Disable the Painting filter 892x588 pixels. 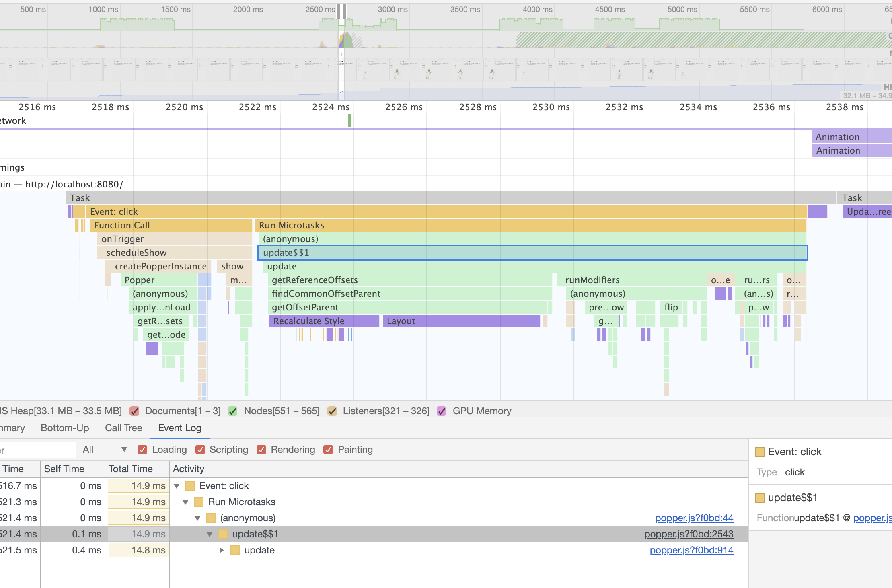328,449
